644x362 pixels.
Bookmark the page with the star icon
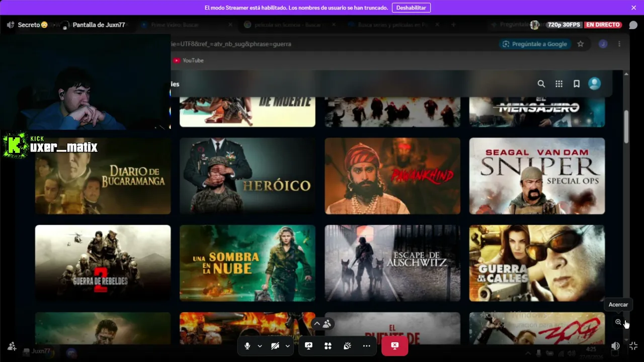click(581, 44)
